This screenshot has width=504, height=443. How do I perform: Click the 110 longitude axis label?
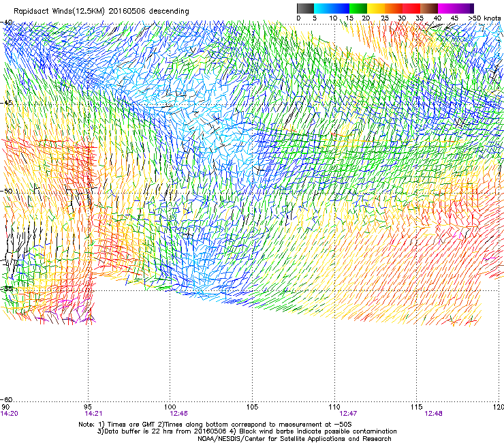334,407
